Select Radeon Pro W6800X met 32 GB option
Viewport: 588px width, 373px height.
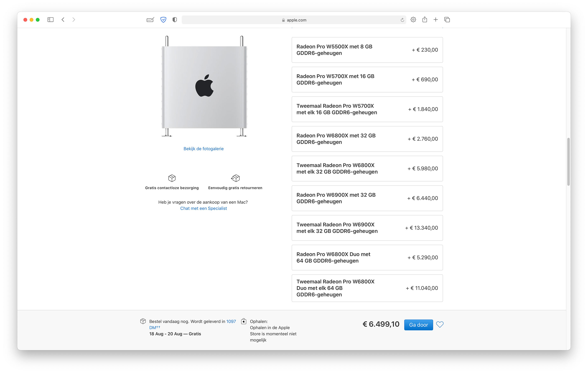click(367, 139)
